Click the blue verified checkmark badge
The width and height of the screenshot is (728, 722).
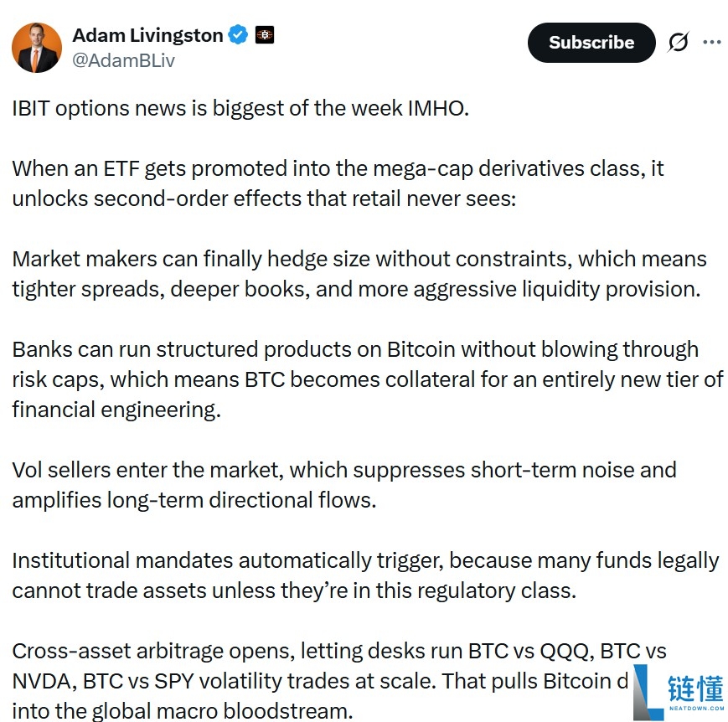236,35
